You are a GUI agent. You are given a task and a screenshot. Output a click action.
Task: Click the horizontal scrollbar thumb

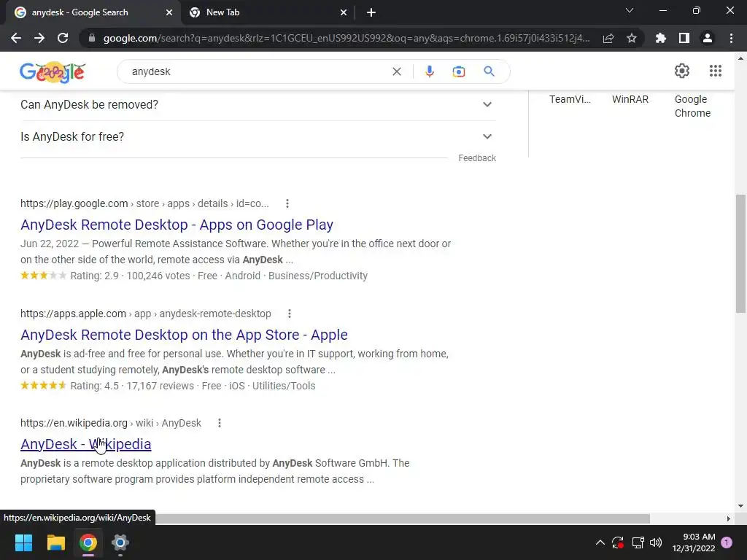coord(402,518)
